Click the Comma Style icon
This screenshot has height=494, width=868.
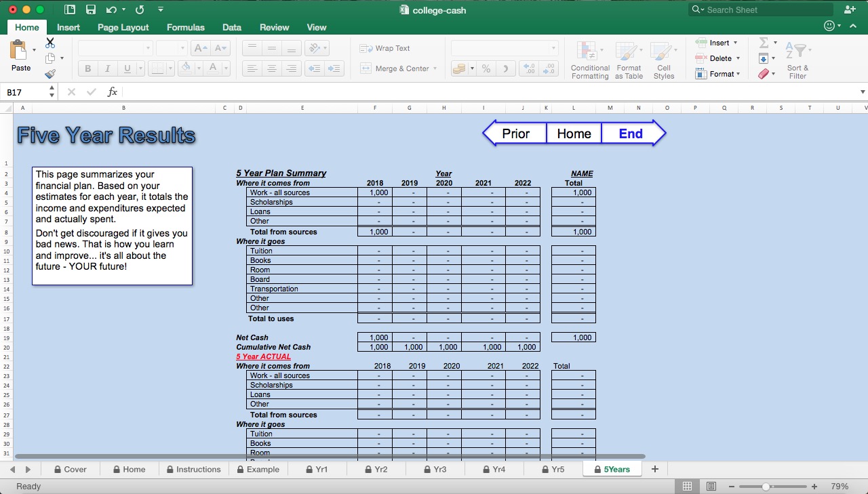(x=506, y=68)
